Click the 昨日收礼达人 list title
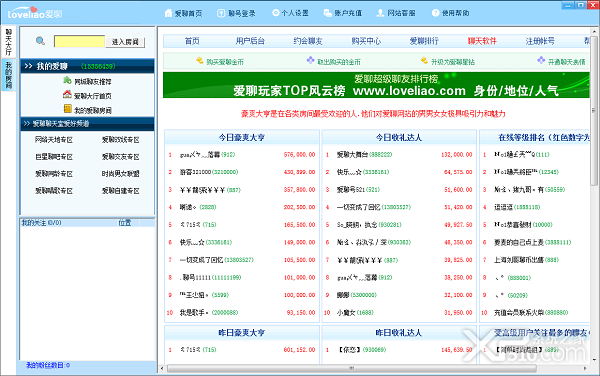Screen dimensions: 600x376 tap(399, 333)
